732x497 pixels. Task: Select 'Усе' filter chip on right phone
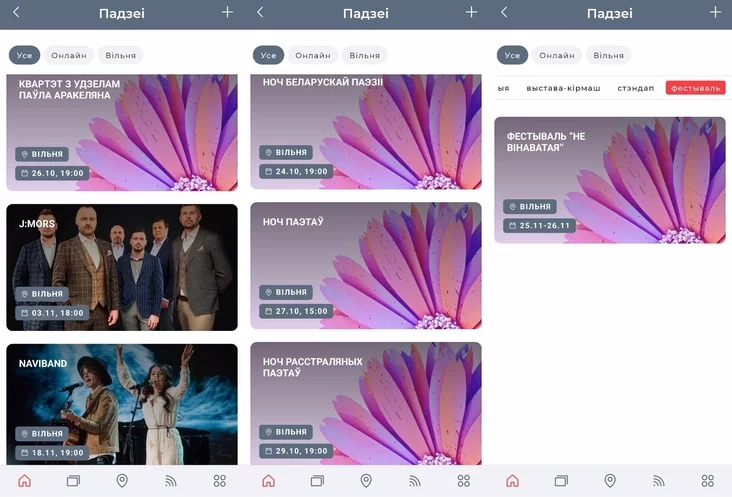(x=512, y=55)
